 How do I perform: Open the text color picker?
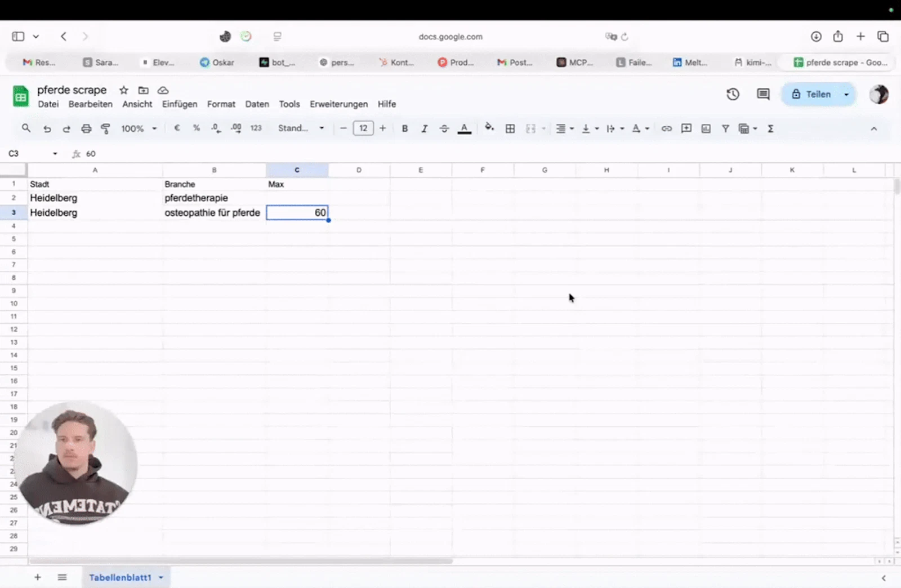coord(464,128)
